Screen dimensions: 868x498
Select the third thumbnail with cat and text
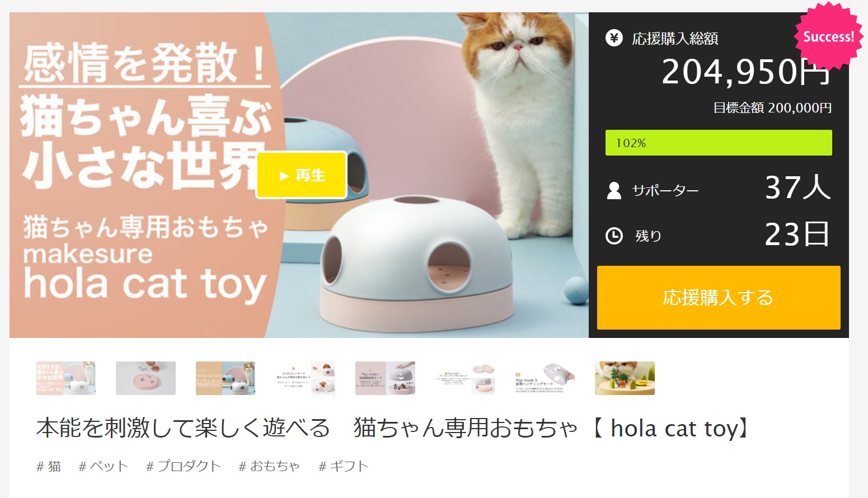click(x=226, y=378)
